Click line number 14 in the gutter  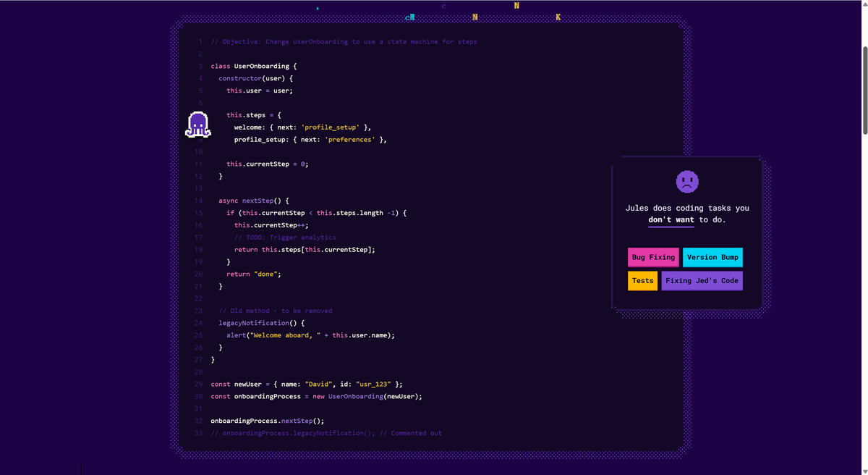(x=198, y=201)
